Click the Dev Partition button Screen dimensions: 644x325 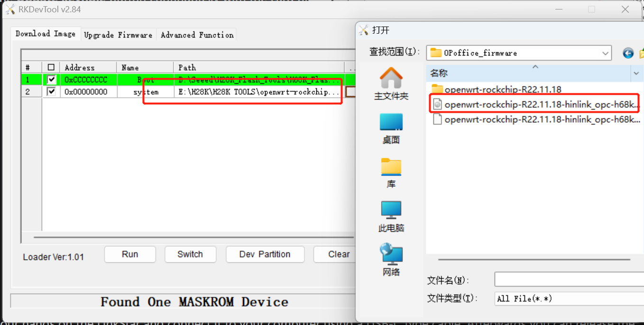point(265,254)
